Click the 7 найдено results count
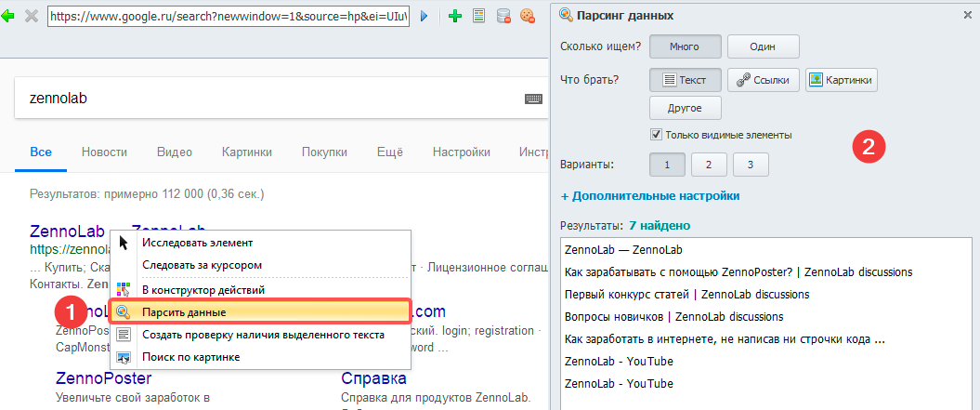Screen dimensions: 980x410 pyautogui.click(x=660, y=225)
